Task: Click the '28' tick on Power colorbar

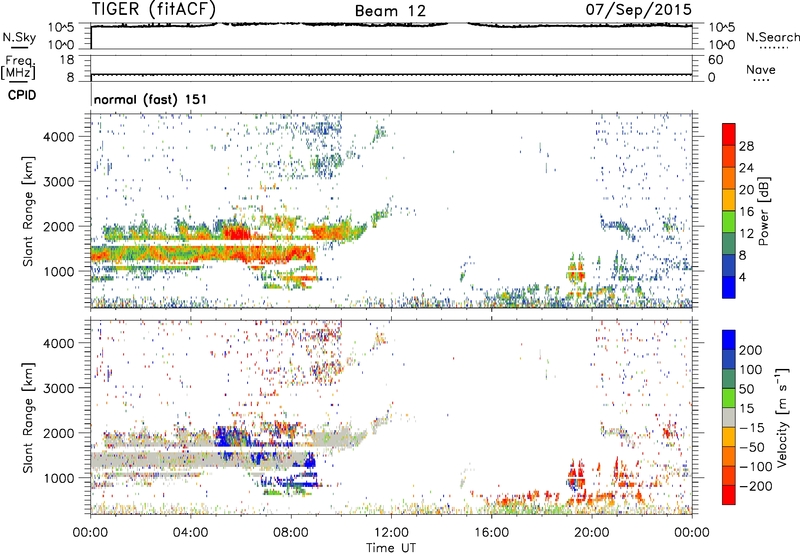Action: (746, 146)
